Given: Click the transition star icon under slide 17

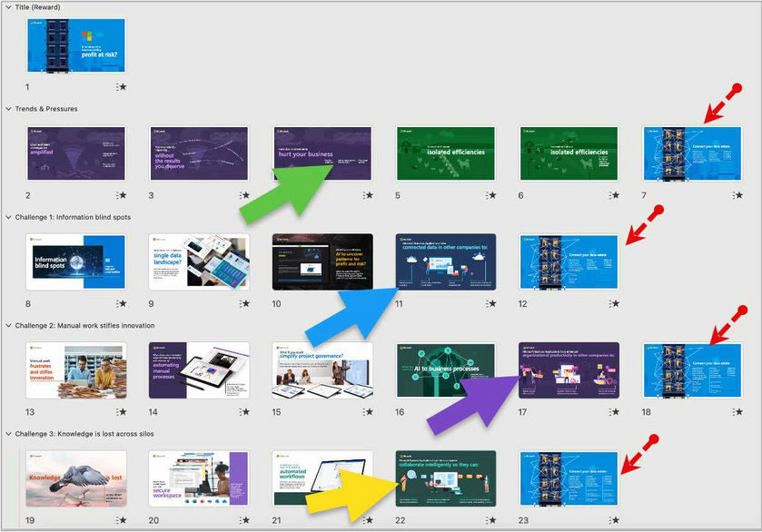Looking at the screenshot, I should tap(615, 411).
